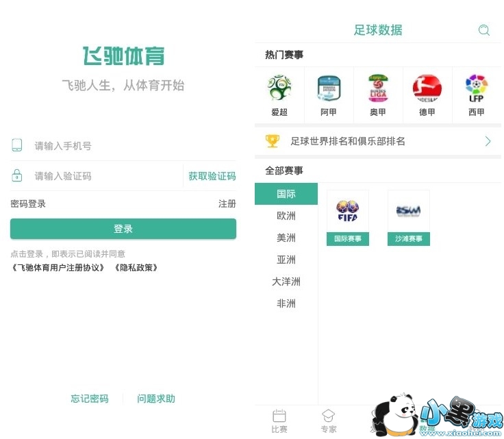Viewport: 504px width, 439px height.
Task: Open 《飞驰体育用户注册协议》 link
Action: point(58,268)
